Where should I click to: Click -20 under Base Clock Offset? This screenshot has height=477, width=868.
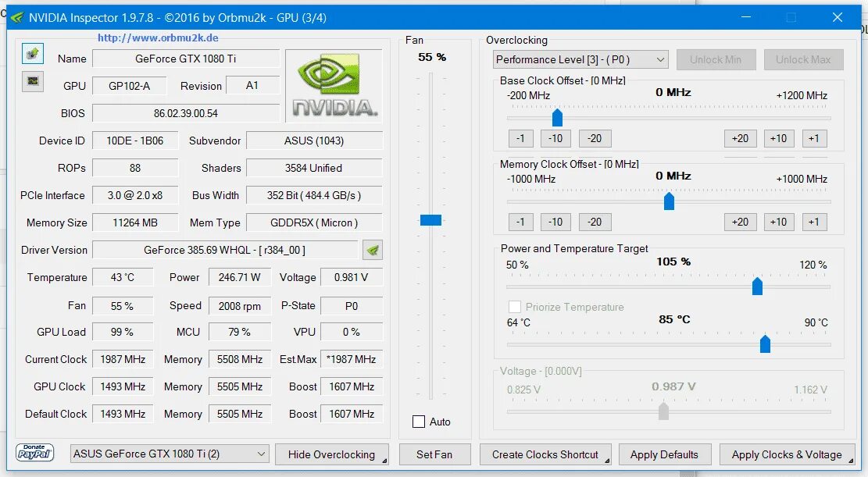(x=595, y=138)
